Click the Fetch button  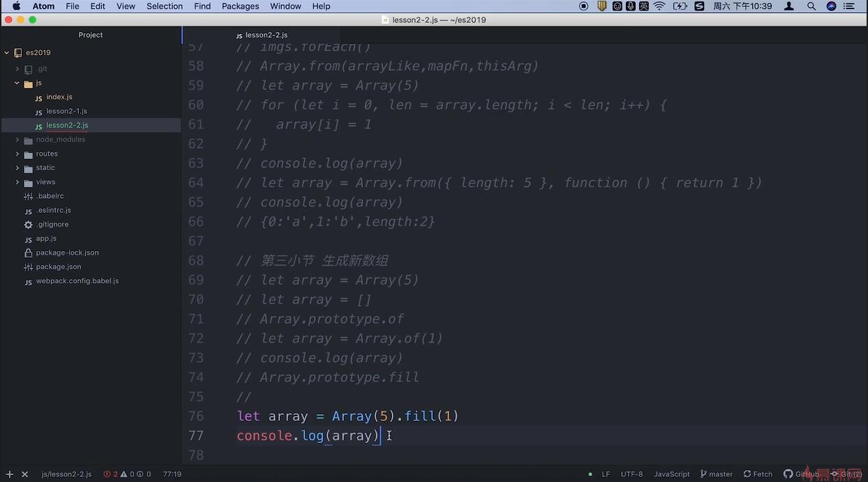758,474
